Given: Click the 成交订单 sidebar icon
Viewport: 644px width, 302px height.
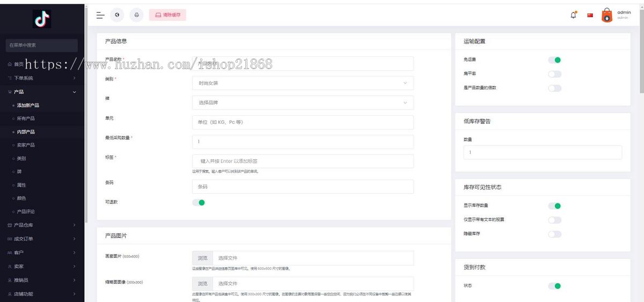Looking at the screenshot, I should click(10, 239).
